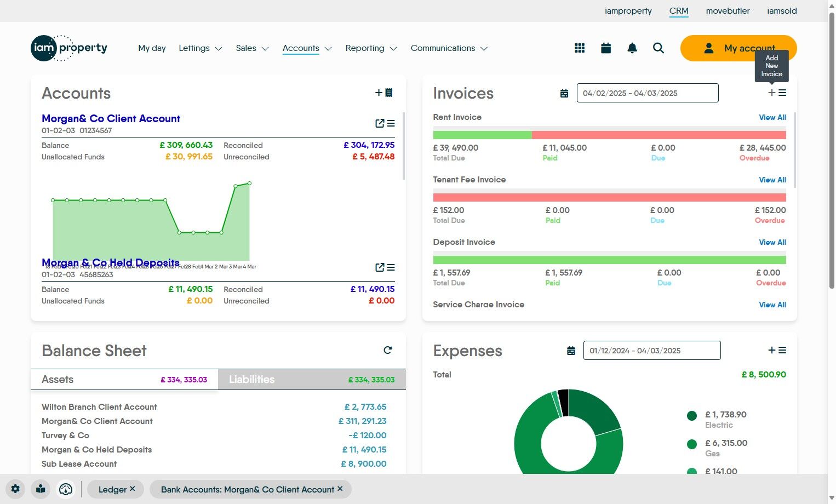Image resolution: width=836 pixels, height=504 pixels.
Task: Click the Invoices date range field
Action: 648,93
